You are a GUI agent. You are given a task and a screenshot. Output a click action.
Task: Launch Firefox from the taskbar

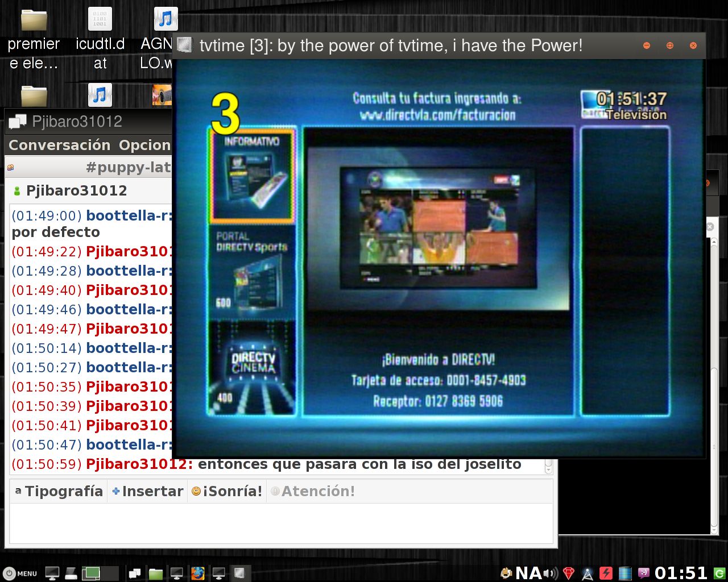(197, 573)
